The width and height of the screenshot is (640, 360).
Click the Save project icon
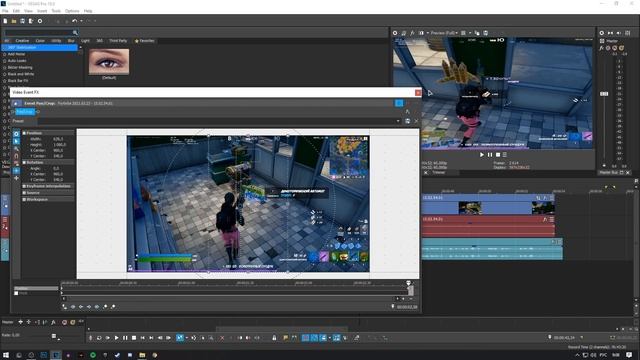point(22,21)
